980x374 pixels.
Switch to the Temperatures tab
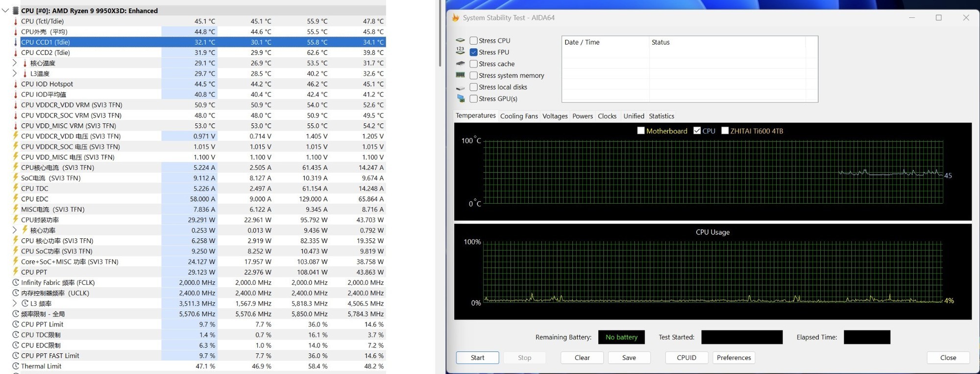tap(475, 116)
